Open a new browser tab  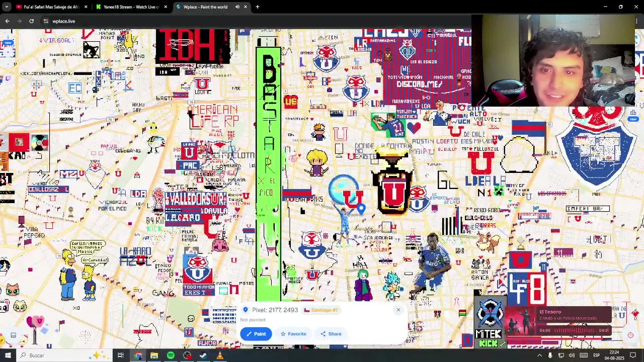tap(257, 7)
